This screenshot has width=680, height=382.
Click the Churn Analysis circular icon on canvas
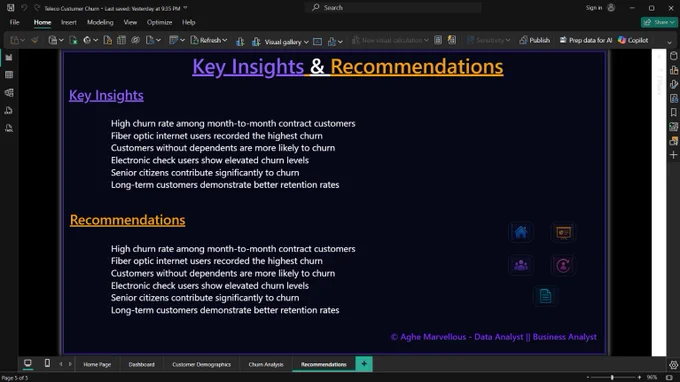point(563,265)
